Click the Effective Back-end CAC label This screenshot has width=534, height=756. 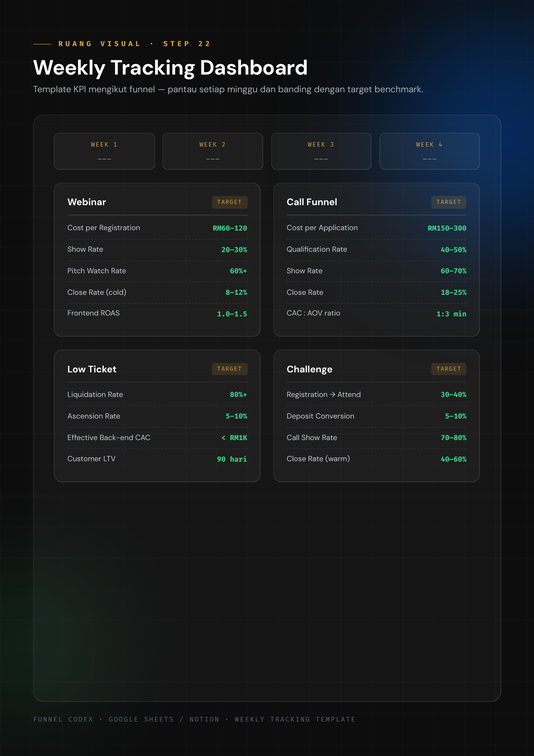pyautogui.click(x=109, y=437)
